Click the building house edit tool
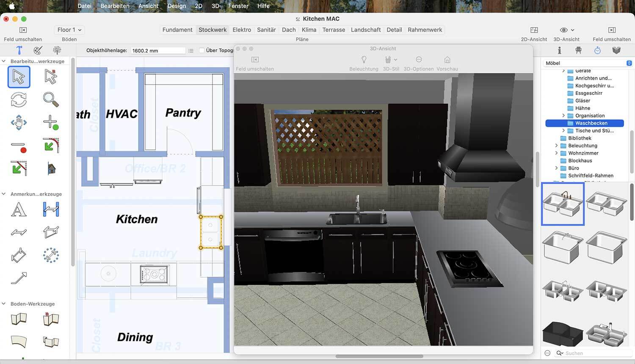This screenshot has height=364, width=635. coord(51,168)
